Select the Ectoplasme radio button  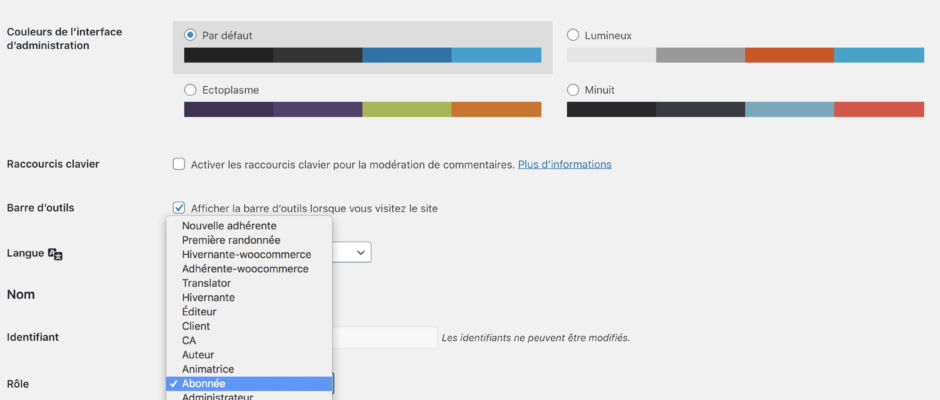point(190,90)
